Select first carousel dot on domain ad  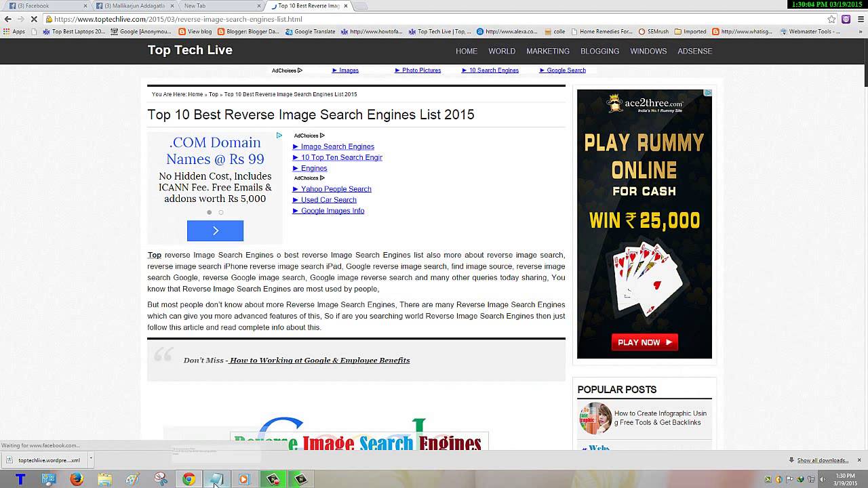(209, 212)
